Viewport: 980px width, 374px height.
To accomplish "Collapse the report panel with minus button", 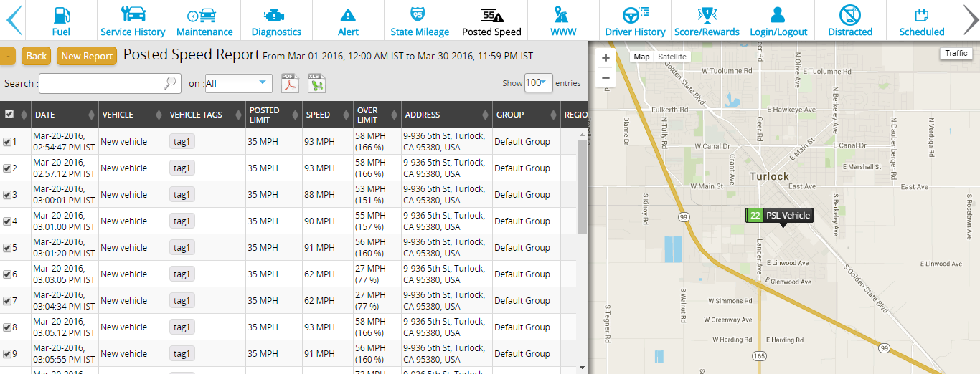I will (7, 56).
